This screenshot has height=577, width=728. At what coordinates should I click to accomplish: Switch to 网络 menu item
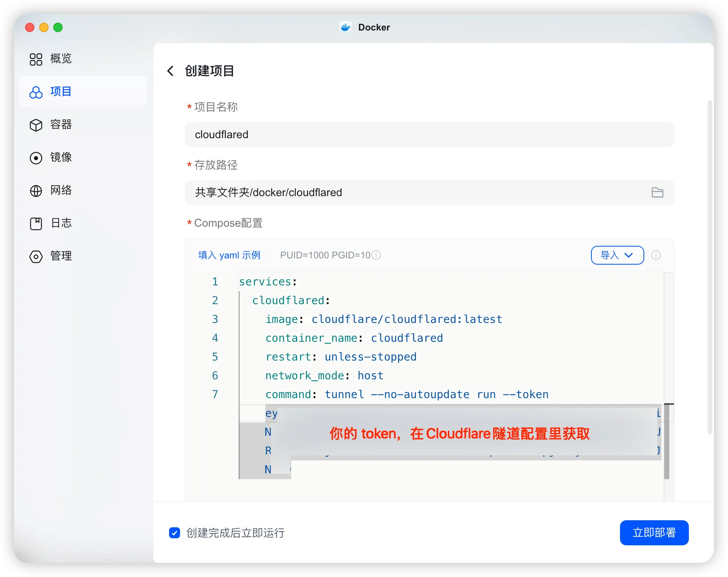(83, 191)
